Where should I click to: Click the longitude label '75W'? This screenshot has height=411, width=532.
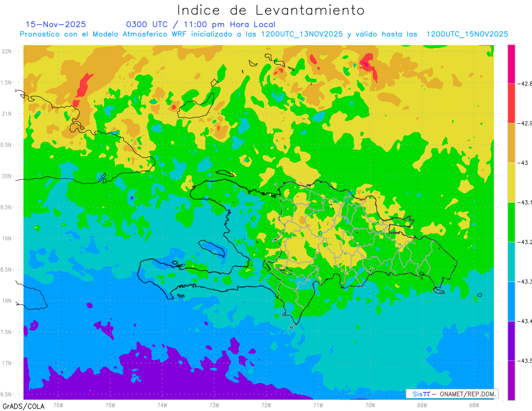pos(110,404)
